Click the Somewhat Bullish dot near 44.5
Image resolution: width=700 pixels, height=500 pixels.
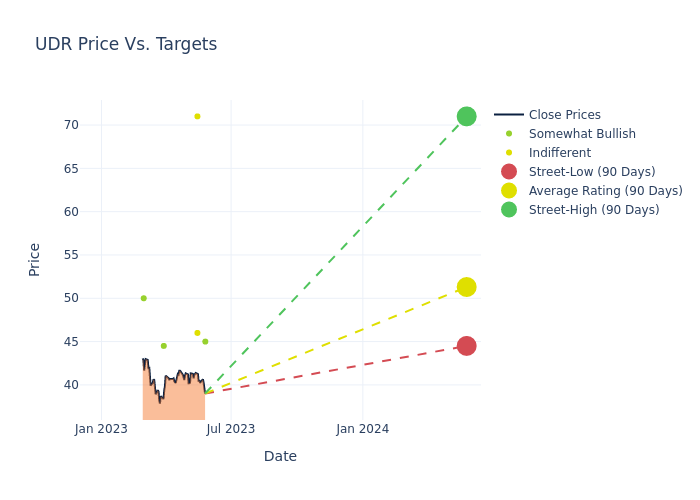(x=164, y=346)
